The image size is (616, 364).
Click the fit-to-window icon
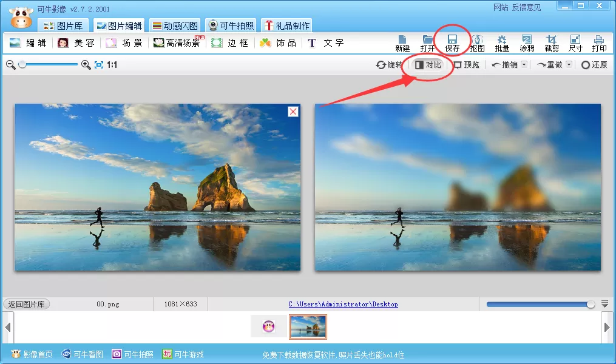pos(99,65)
